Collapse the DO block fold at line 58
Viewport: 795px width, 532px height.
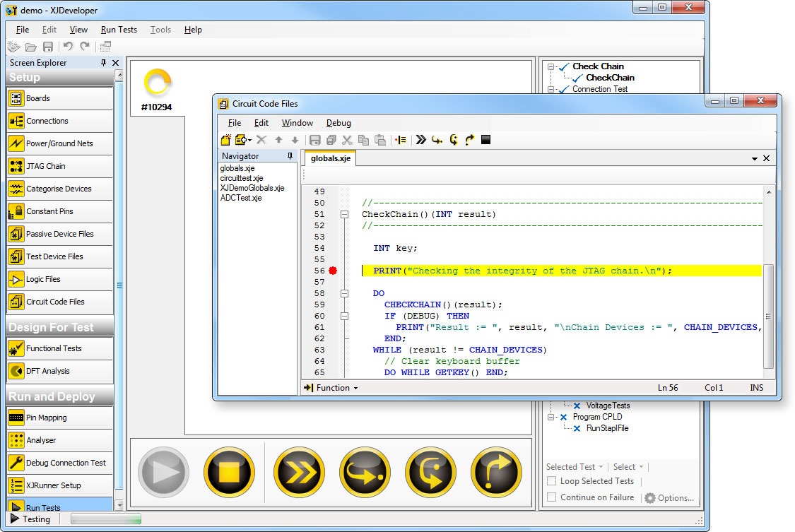coord(344,293)
